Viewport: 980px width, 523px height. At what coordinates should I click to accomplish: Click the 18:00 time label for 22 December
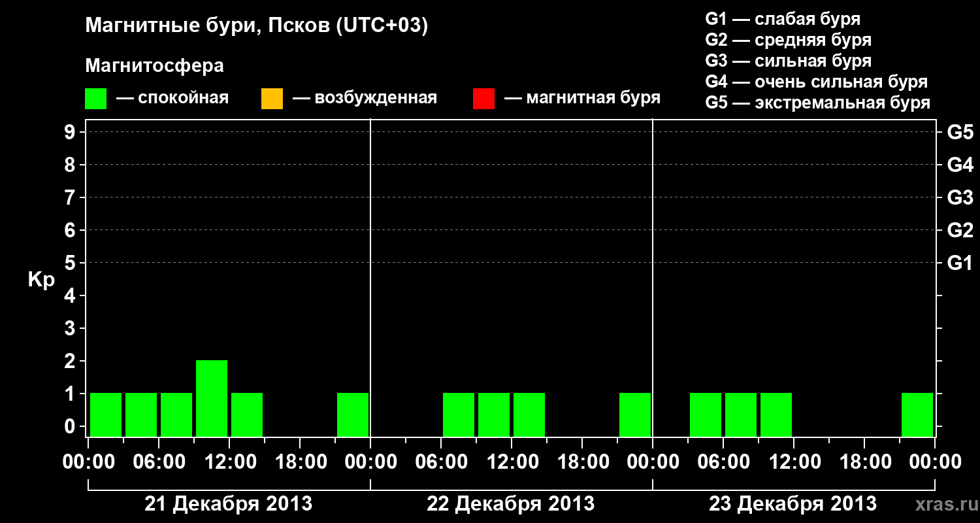point(582,462)
